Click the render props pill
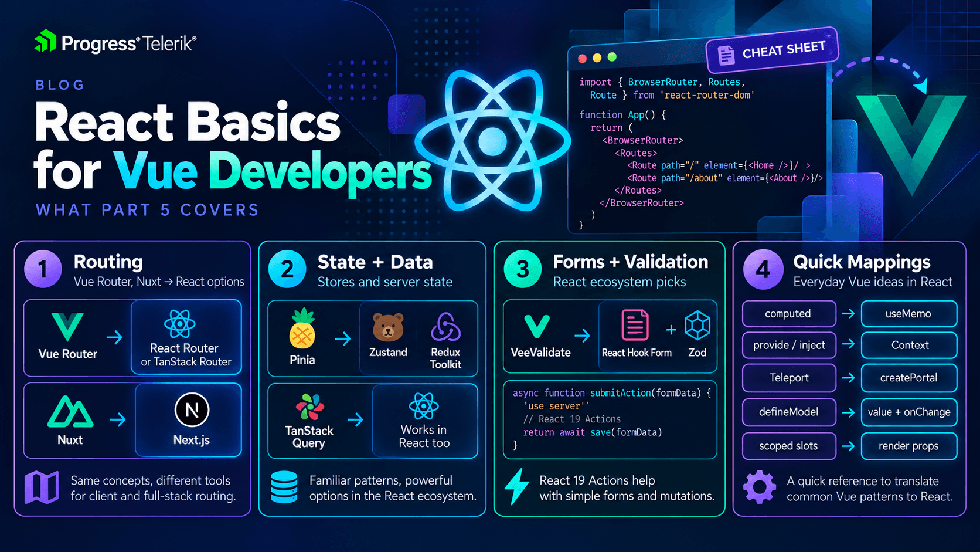 click(909, 446)
